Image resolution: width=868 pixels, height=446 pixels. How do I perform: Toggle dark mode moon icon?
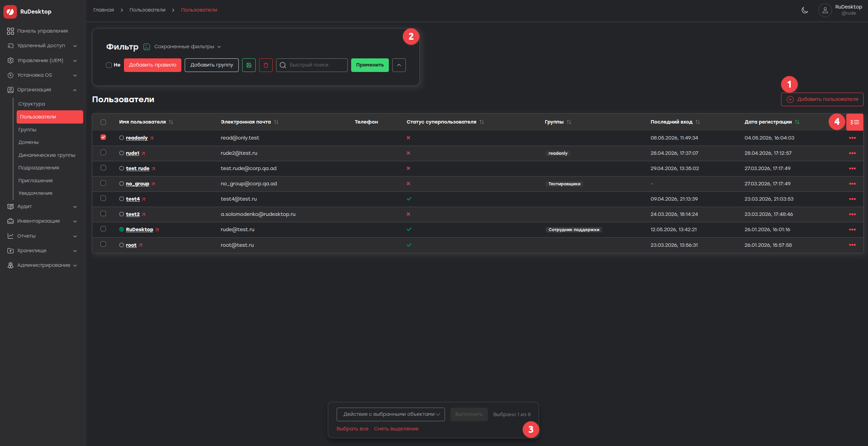click(804, 10)
